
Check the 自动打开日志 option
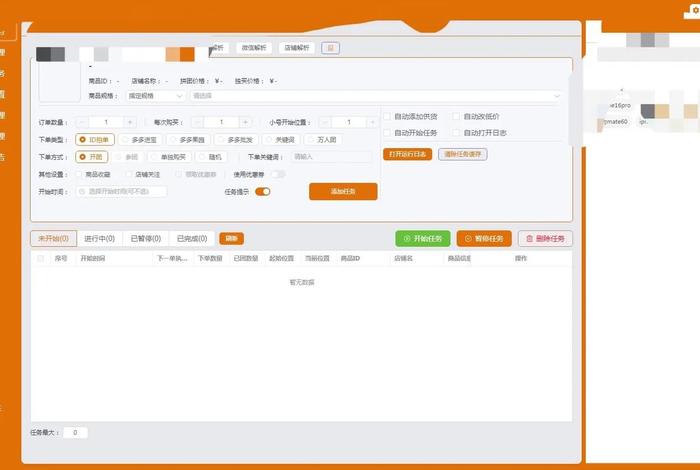pos(456,133)
